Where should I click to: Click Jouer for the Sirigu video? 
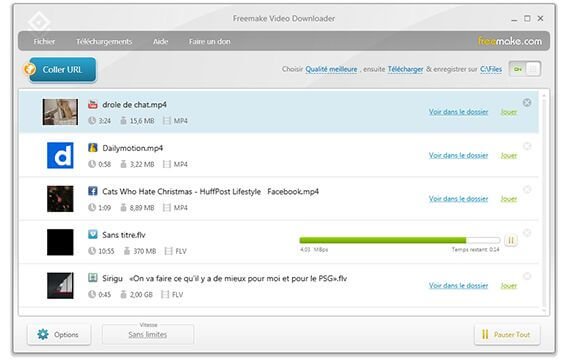tap(509, 285)
